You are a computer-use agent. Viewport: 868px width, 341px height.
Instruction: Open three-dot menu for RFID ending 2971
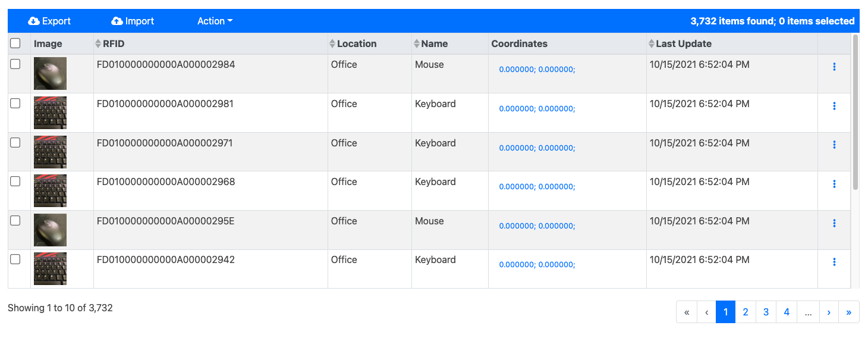tap(834, 145)
